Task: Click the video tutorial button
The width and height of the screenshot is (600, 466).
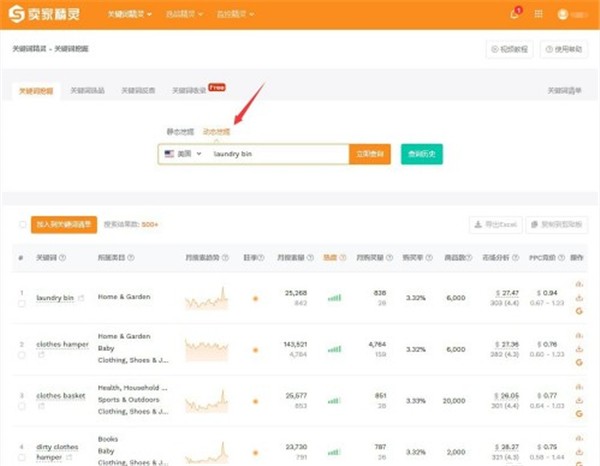Action: [x=509, y=49]
